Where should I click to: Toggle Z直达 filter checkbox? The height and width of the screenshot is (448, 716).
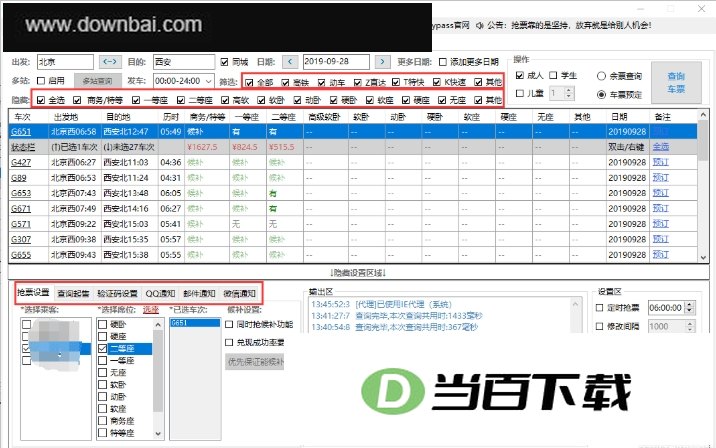pyautogui.click(x=358, y=83)
